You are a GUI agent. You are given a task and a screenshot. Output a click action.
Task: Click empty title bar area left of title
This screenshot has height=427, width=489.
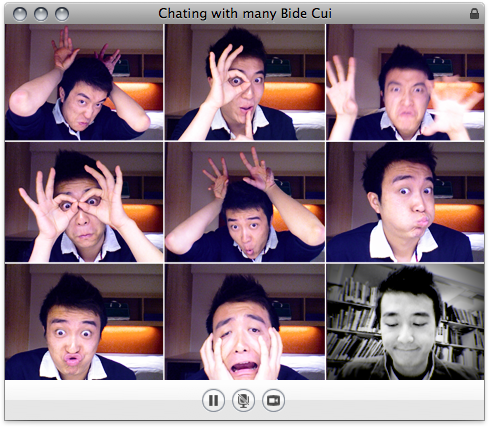pos(113,14)
